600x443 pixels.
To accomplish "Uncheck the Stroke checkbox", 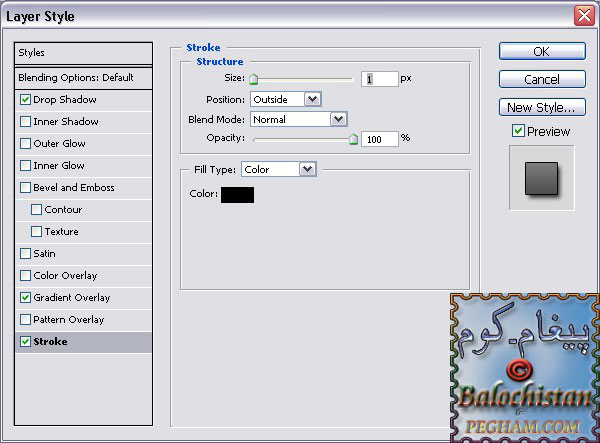I will click(25, 342).
